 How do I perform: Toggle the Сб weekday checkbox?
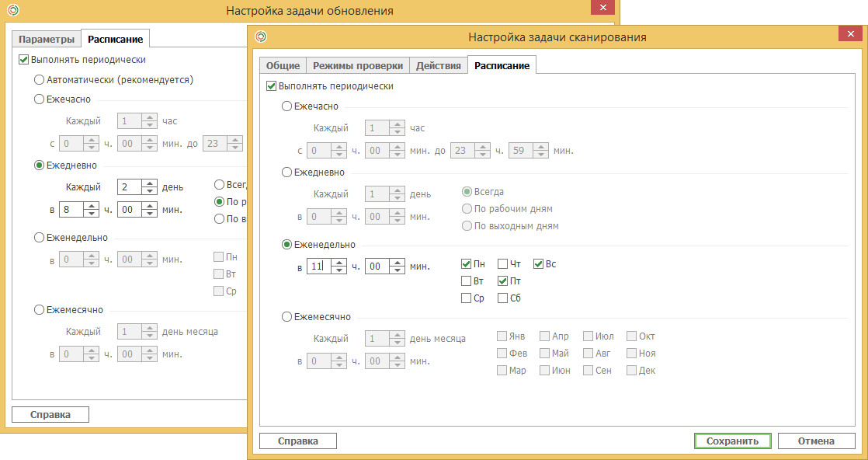point(502,298)
